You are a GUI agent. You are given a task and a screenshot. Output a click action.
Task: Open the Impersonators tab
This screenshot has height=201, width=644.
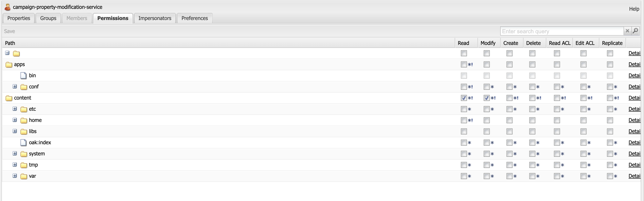click(155, 18)
